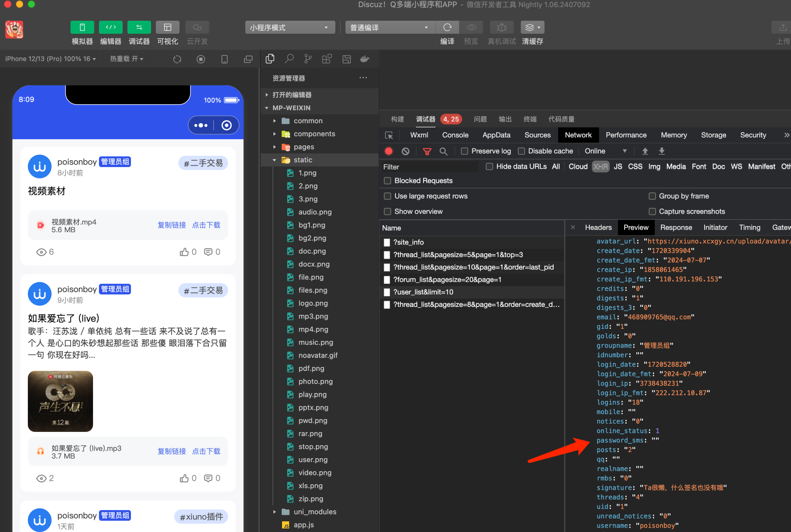Open the Response tab of request details
The height and width of the screenshot is (532, 791).
point(676,228)
